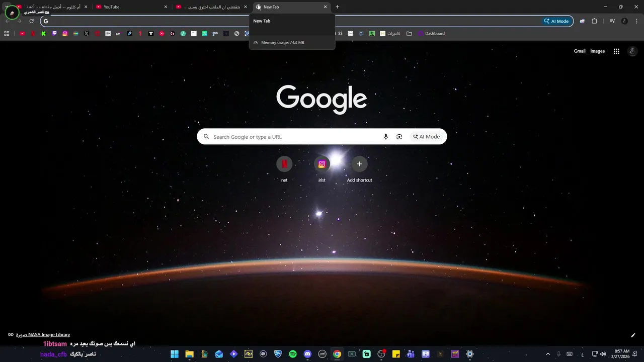Open the Kick bookmark icon
Viewport: 644px width, 362px height.
point(44,34)
